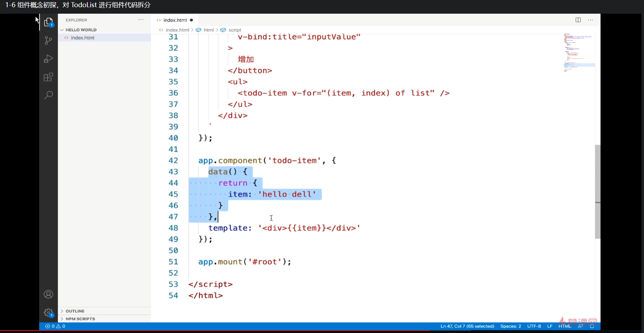Open Explorer's Views and More Actions menu
The image size is (644, 333).
141,20
